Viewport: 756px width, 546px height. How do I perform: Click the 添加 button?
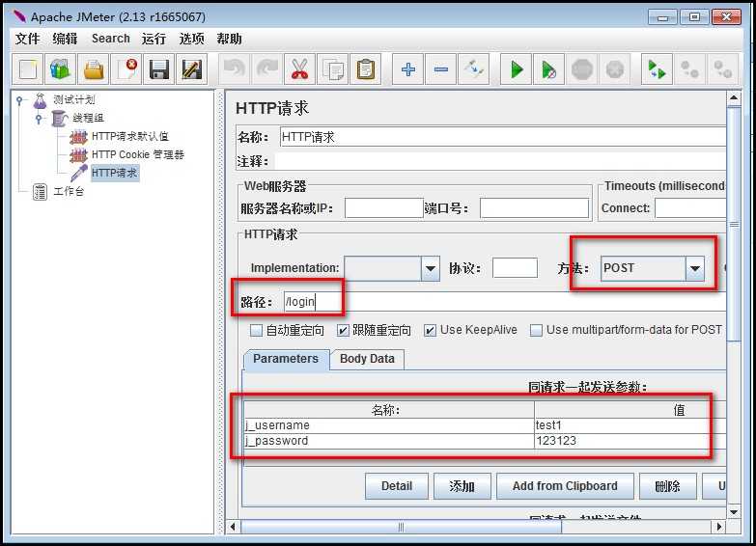pos(462,486)
